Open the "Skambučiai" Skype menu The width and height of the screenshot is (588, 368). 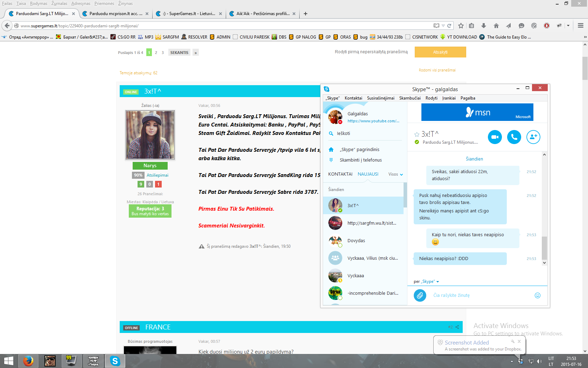(x=410, y=98)
